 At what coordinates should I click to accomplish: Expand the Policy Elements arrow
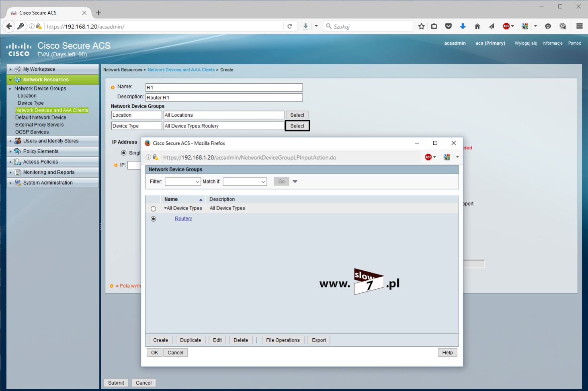point(10,151)
